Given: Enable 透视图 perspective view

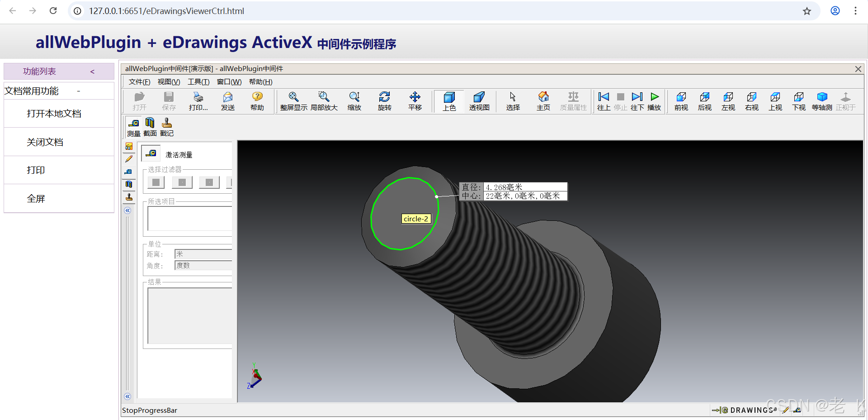Looking at the screenshot, I should click(479, 100).
